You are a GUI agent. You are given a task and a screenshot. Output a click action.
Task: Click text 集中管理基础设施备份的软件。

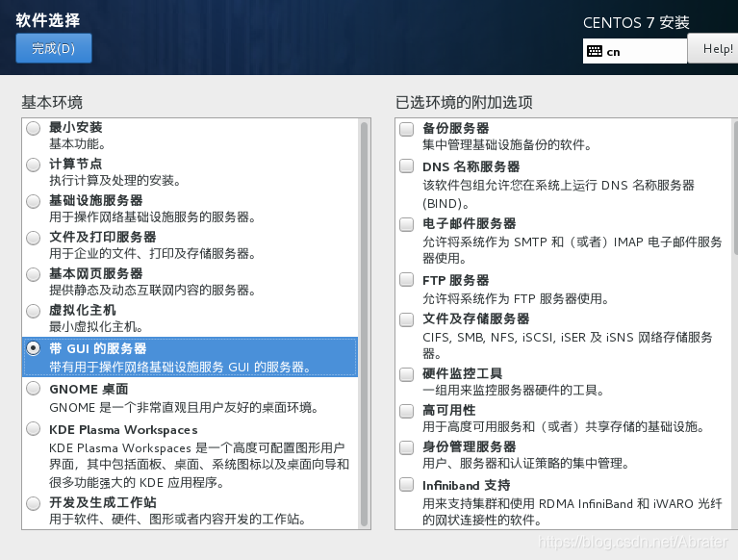[507, 145]
